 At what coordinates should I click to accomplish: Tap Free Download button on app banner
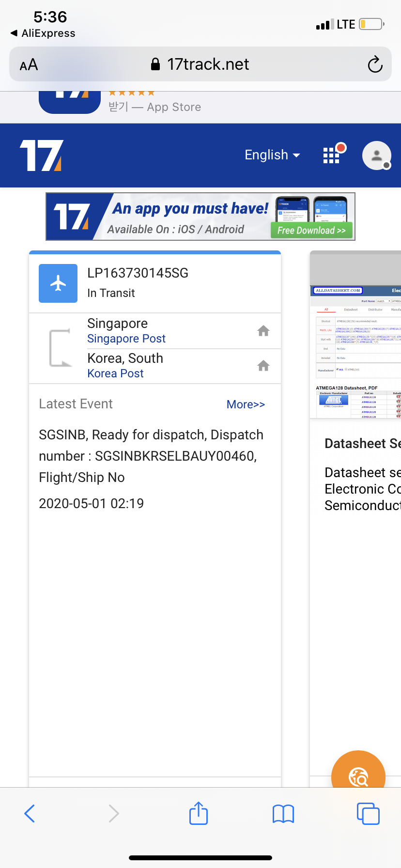click(311, 231)
